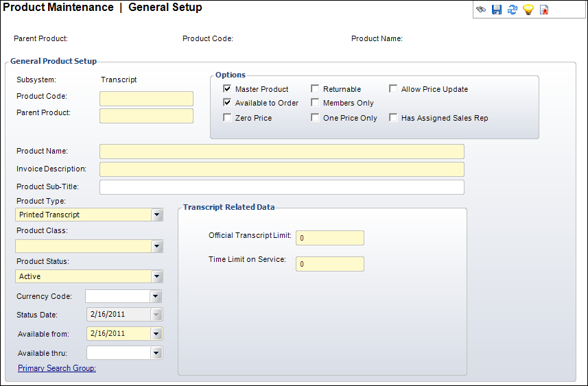This screenshot has height=386, width=588.
Task: Uncheck the Master Product checkbox
Action: point(227,89)
